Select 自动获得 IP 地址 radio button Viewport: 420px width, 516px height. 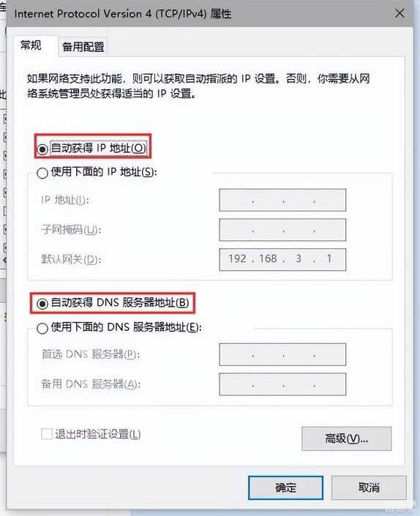coord(42,149)
